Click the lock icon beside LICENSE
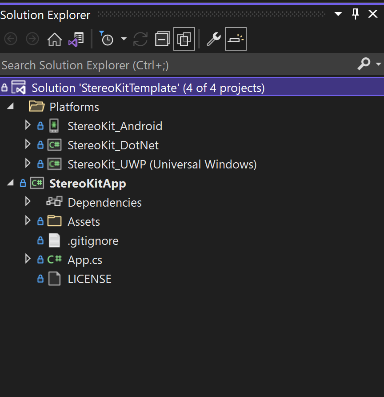The height and width of the screenshot is (397, 384). click(40, 279)
